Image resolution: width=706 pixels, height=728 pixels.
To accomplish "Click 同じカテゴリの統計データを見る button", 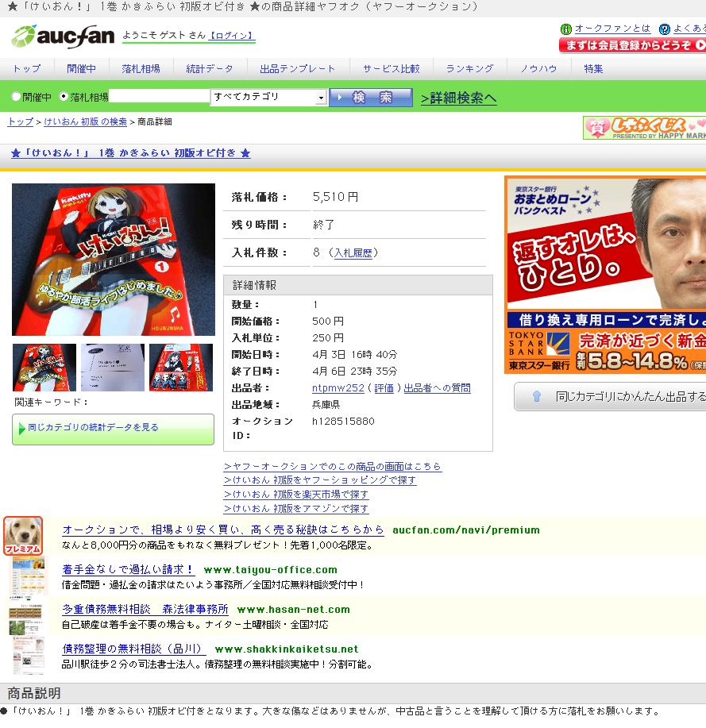I will pyautogui.click(x=113, y=429).
